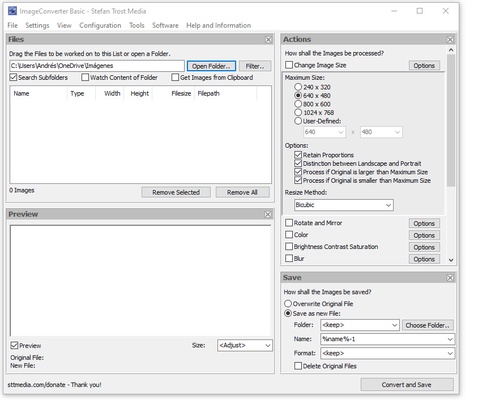Click Remove Selected button
This screenshot has width=478, height=400.
pos(176,192)
